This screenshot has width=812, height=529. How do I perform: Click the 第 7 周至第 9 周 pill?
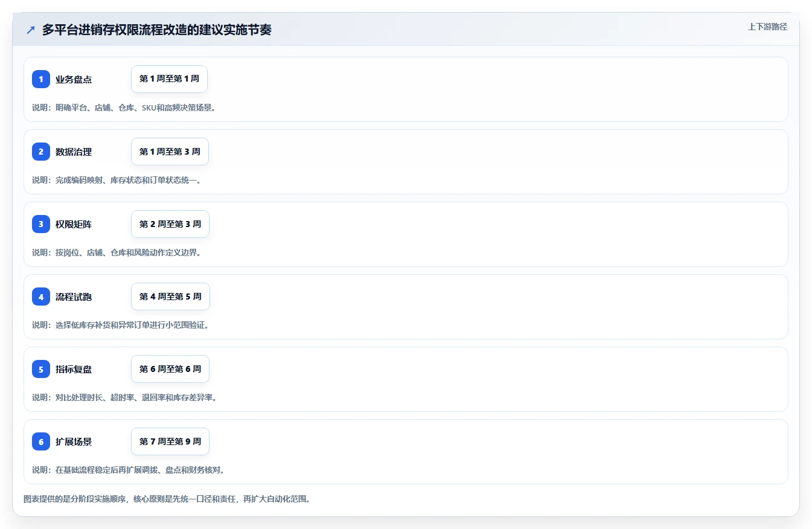(x=170, y=441)
